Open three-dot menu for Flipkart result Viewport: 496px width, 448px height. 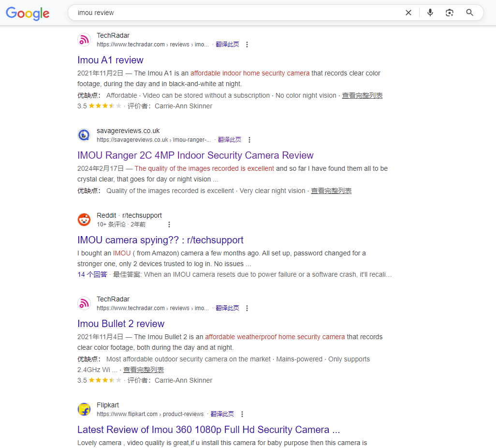(x=242, y=414)
